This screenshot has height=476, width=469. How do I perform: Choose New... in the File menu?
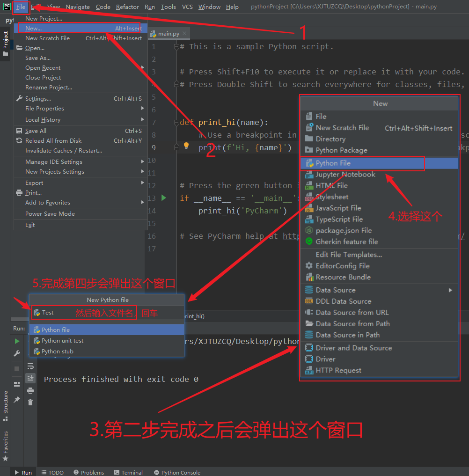click(x=81, y=28)
